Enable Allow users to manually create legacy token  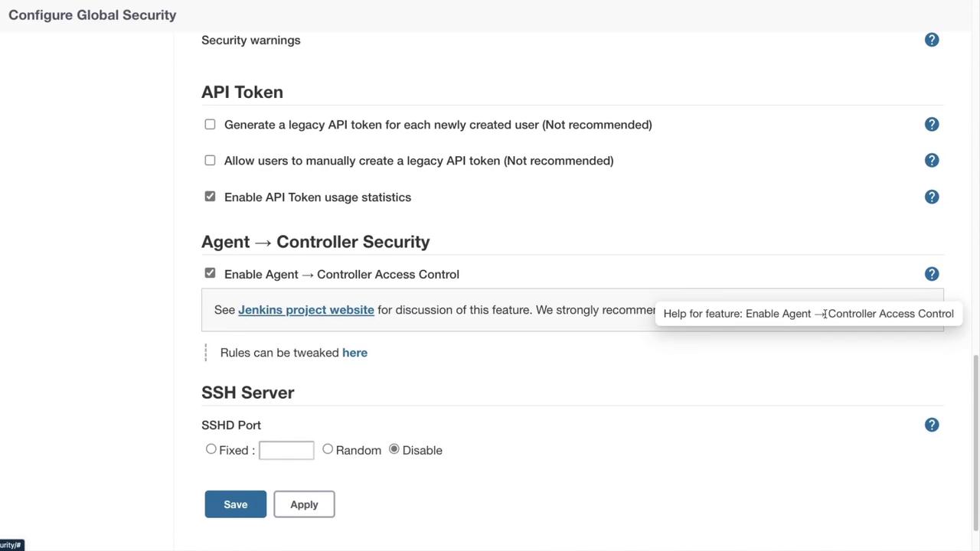(210, 160)
